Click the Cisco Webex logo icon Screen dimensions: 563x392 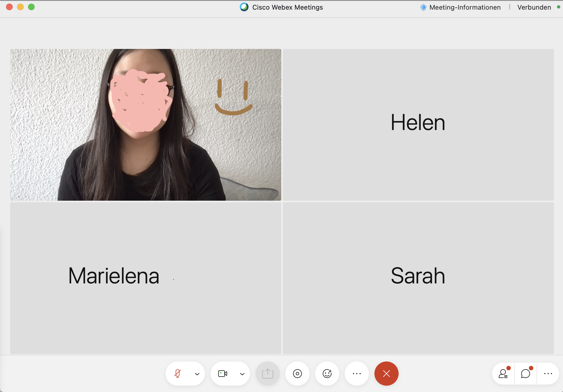pos(244,7)
